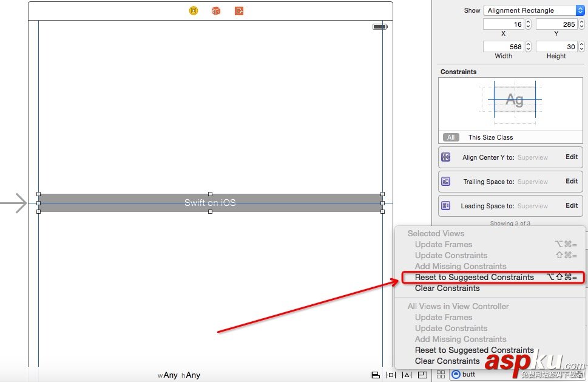Edit the Trailing Space constraint
The image size is (588, 382).
tap(572, 181)
